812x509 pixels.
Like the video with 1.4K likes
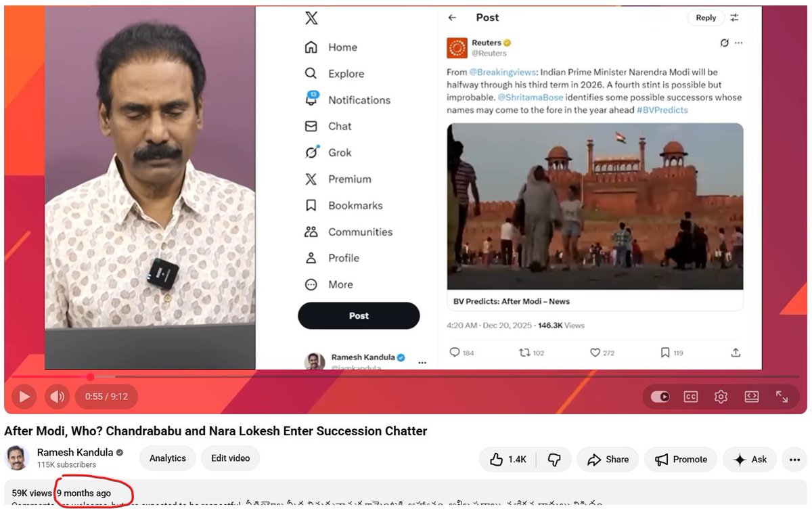[508, 460]
